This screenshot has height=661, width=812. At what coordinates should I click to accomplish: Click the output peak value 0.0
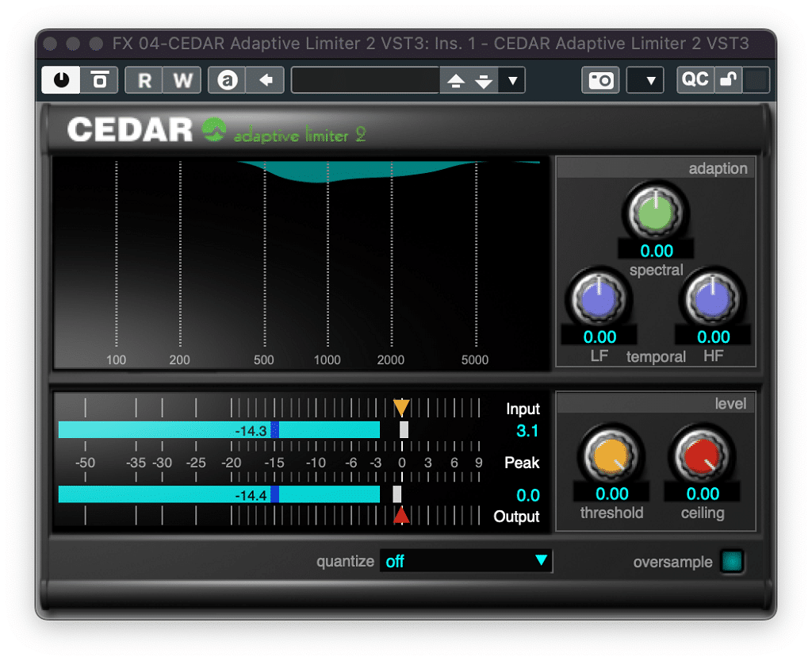click(527, 496)
